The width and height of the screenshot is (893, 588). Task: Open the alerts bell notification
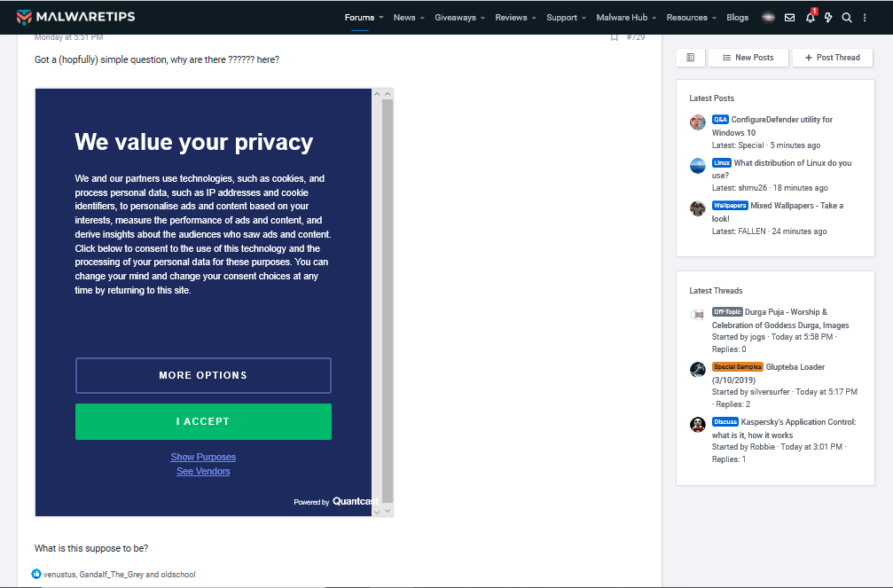pyautogui.click(x=810, y=18)
